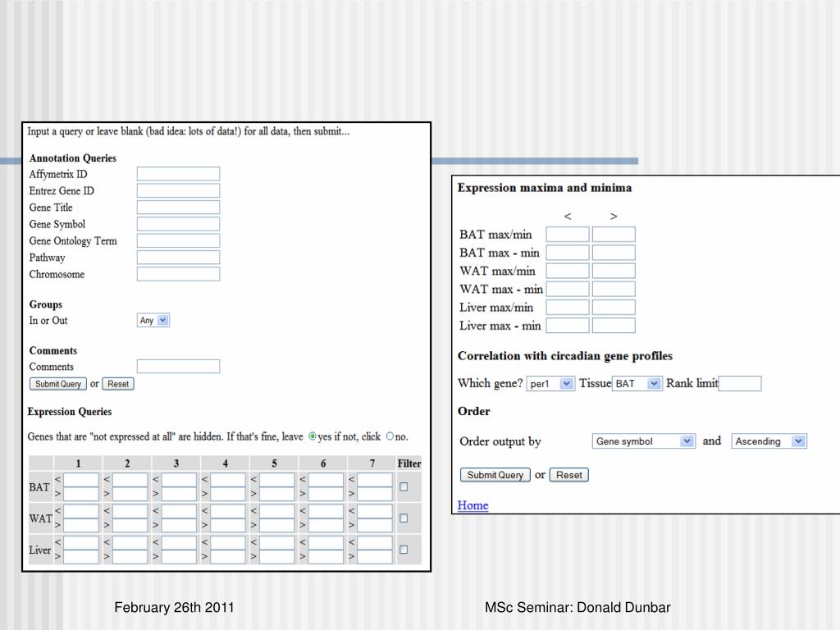Click the 'February 26th 2011' footer text
Image resolution: width=840 pixels, height=630 pixels.
coord(174,608)
